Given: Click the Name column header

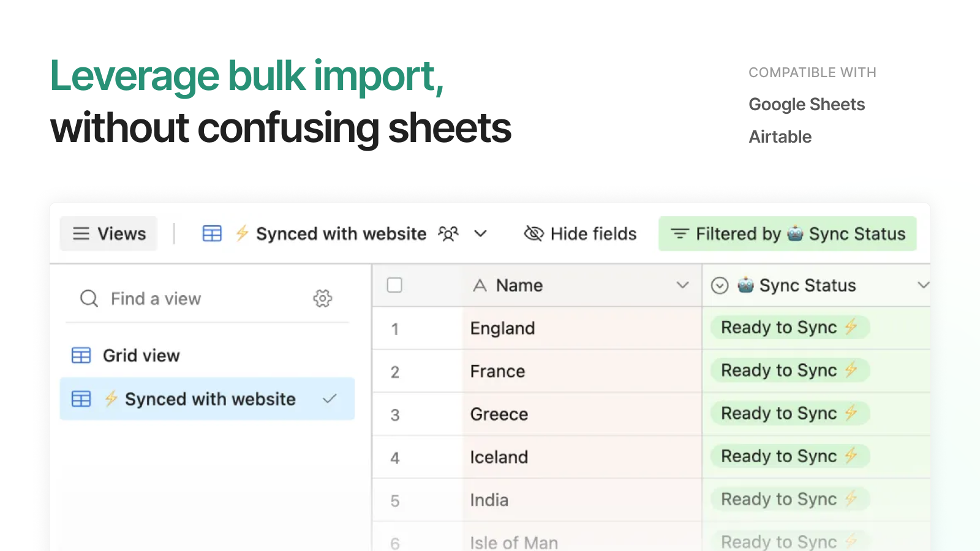Looking at the screenshot, I should pyautogui.click(x=582, y=285).
